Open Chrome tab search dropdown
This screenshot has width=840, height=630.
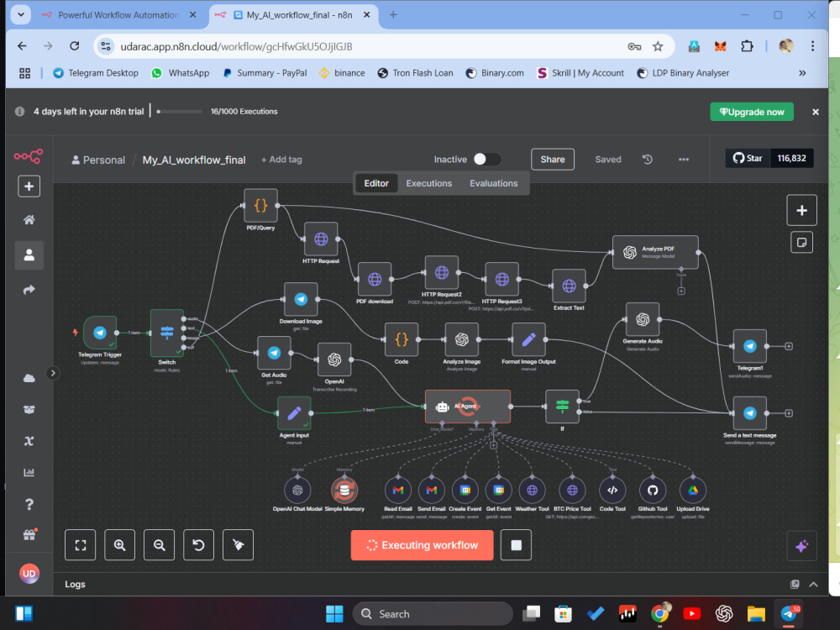click(x=21, y=14)
